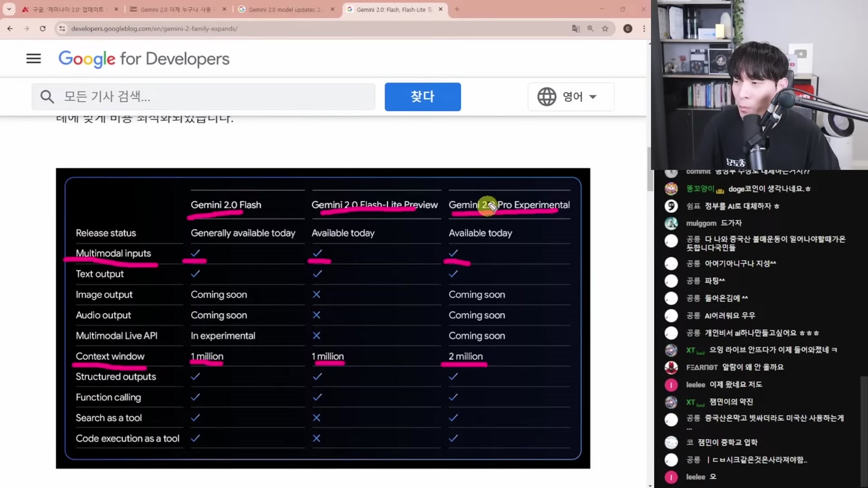Screen dimensions: 868x488
Task: Click the 'Text output' row label
Action: (99, 274)
